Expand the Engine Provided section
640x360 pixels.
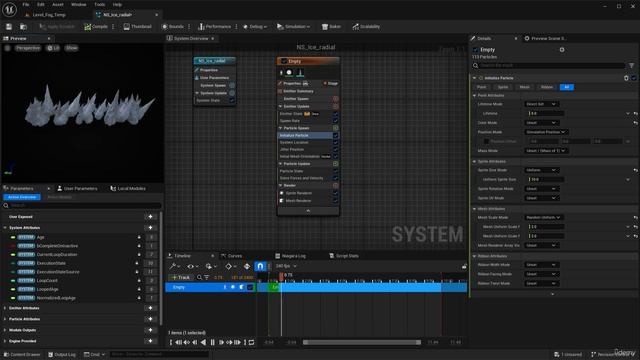tap(5, 341)
